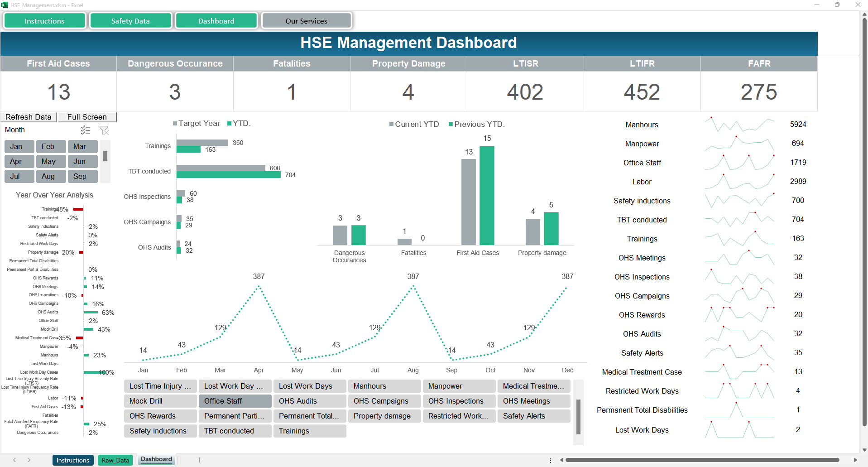This screenshot has width=868, height=467.
Task: Add a new sheet with the plus icon
Action: tap(199, 460)
